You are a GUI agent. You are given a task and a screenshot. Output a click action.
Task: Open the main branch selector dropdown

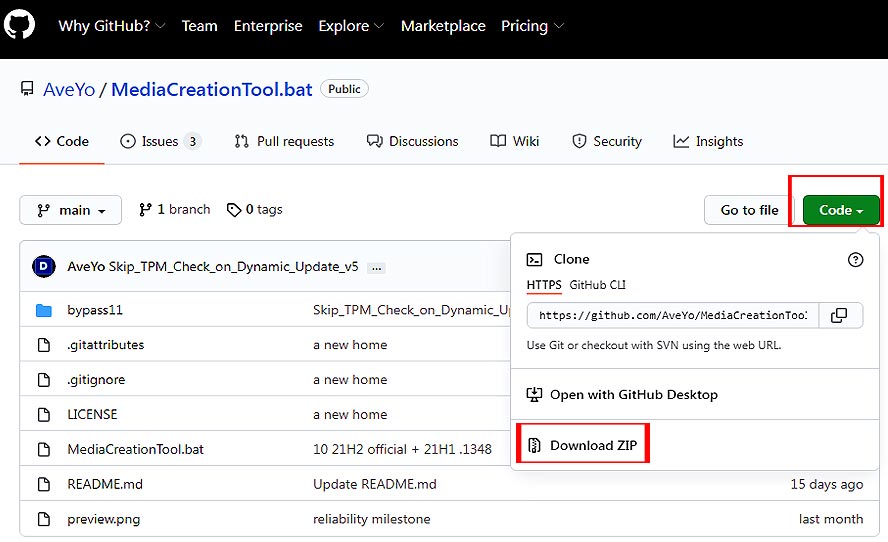[71, 210]
